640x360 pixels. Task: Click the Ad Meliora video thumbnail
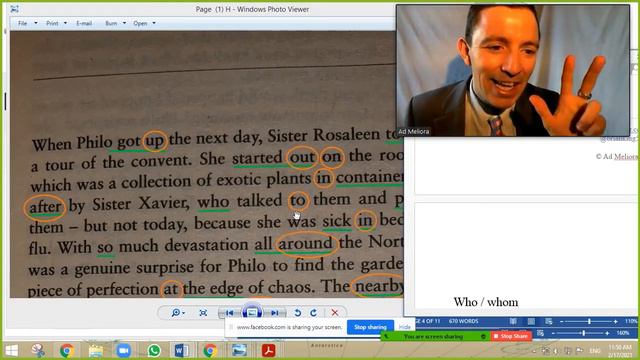pos(513,71)
